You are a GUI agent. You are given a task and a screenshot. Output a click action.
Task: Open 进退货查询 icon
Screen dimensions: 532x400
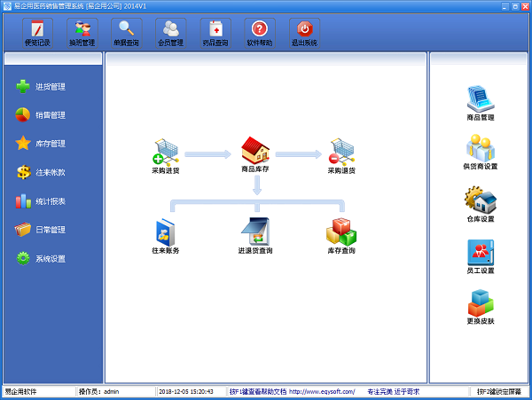click(x=255, y=236)
